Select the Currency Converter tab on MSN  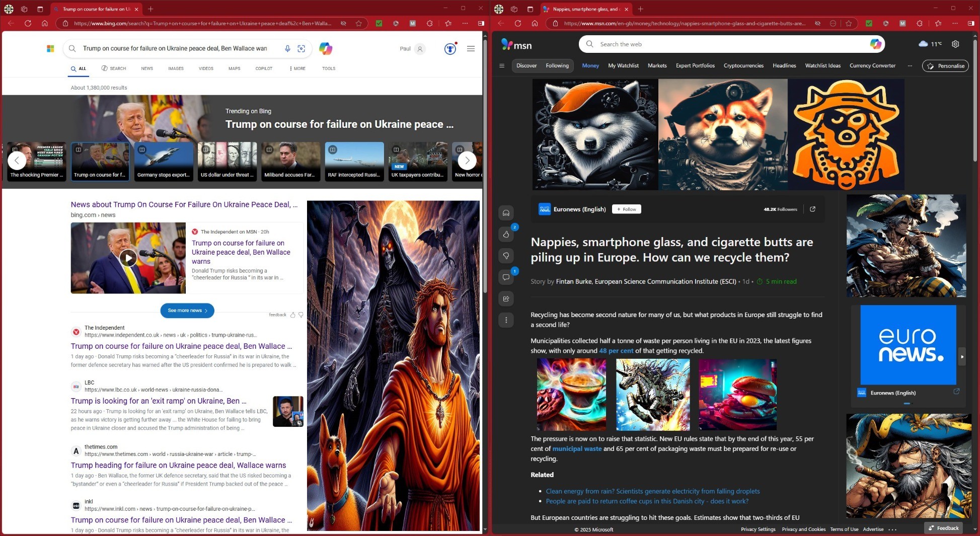872,65
